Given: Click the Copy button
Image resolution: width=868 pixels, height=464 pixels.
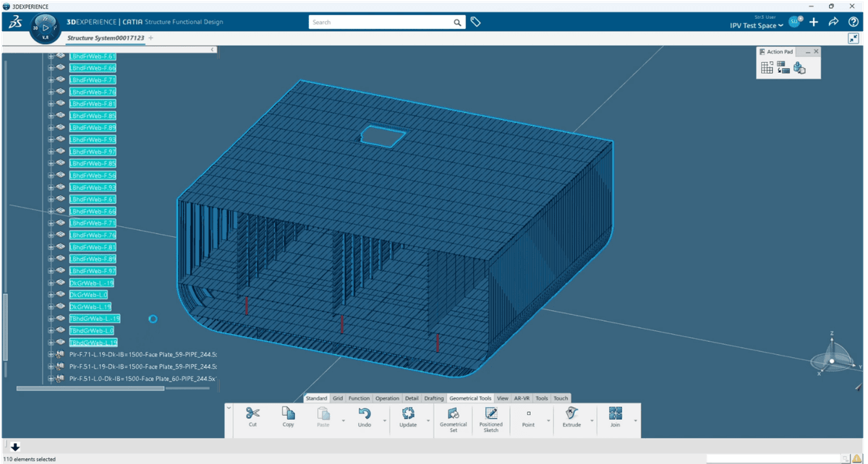Looking at the screenshot, I should point(289,414).
